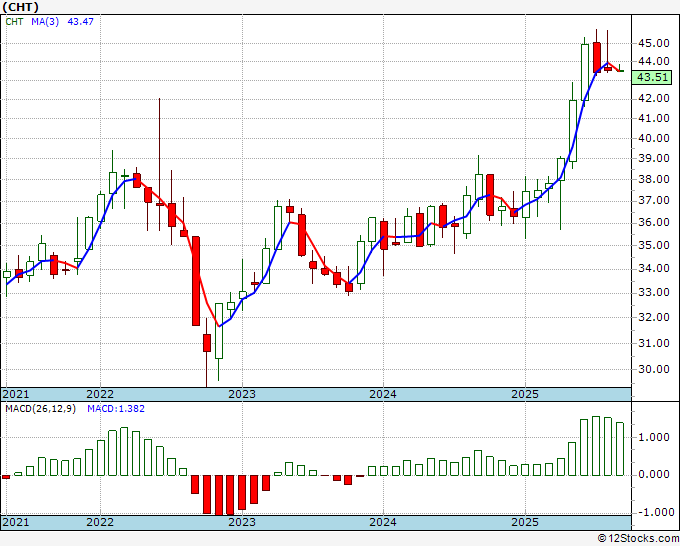Select the "36.00" price axis label

tap(654, 222)
